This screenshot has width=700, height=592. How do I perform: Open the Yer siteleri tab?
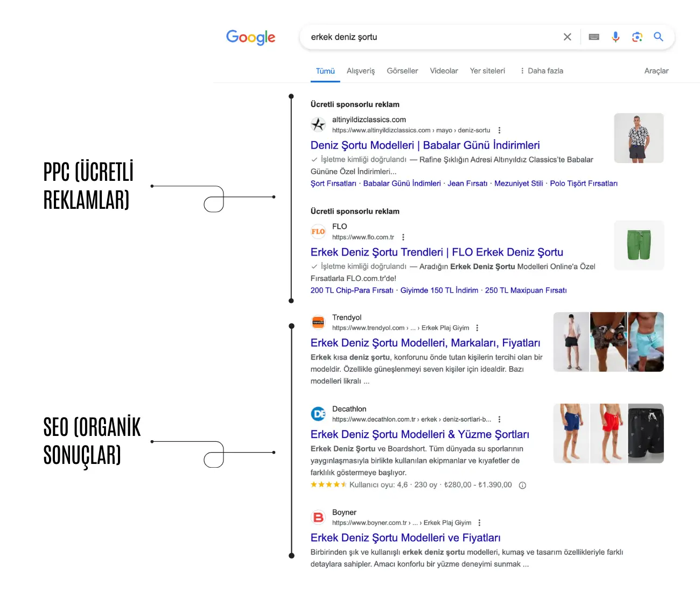pos(487,71)
